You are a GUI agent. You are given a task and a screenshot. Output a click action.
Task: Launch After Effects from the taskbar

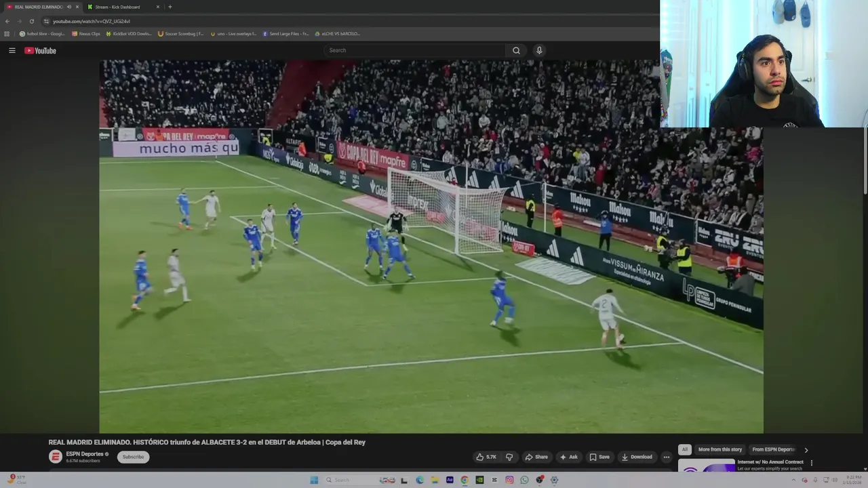450,480
